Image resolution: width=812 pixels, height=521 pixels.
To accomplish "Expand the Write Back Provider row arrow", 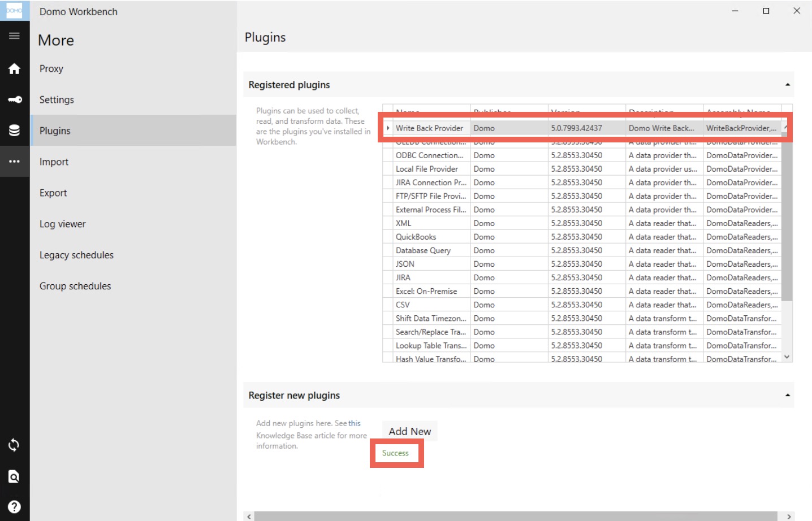I will click(x=388, y=128).
